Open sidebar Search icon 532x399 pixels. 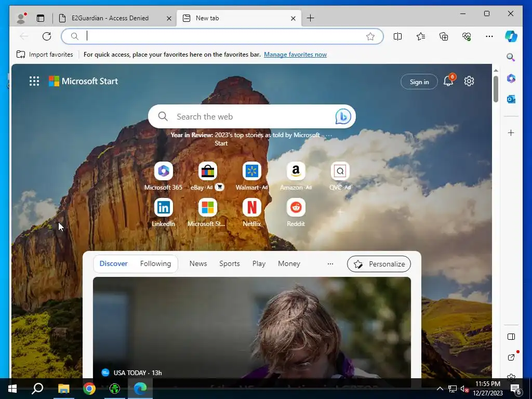[x=511, y=57]
